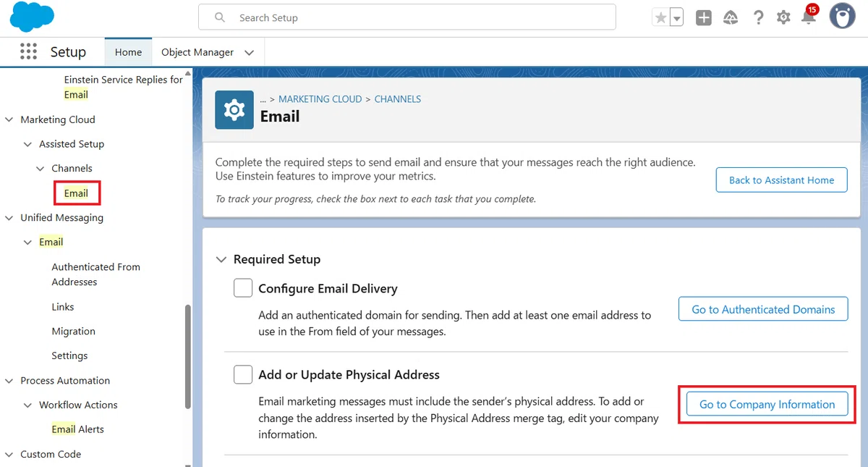Check the Add or Update Physical Address checkbox
Screen dimensions: 868x467
click(x=243, y=374)
